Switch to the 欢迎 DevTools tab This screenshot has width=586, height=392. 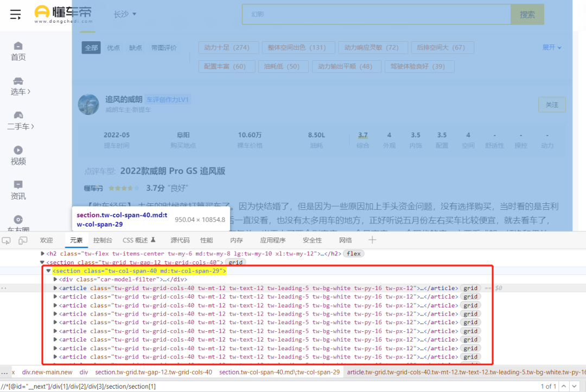click(46, 240)
